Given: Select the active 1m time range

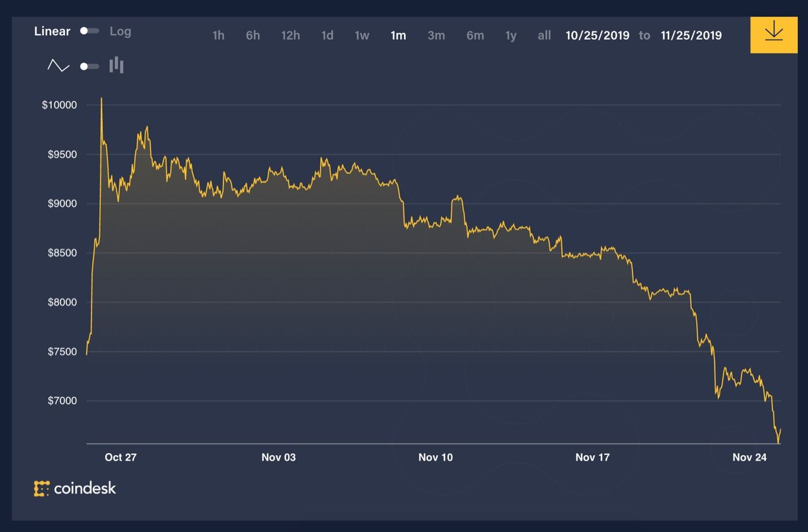Looking at the screenshot, I should coord(398,35).
